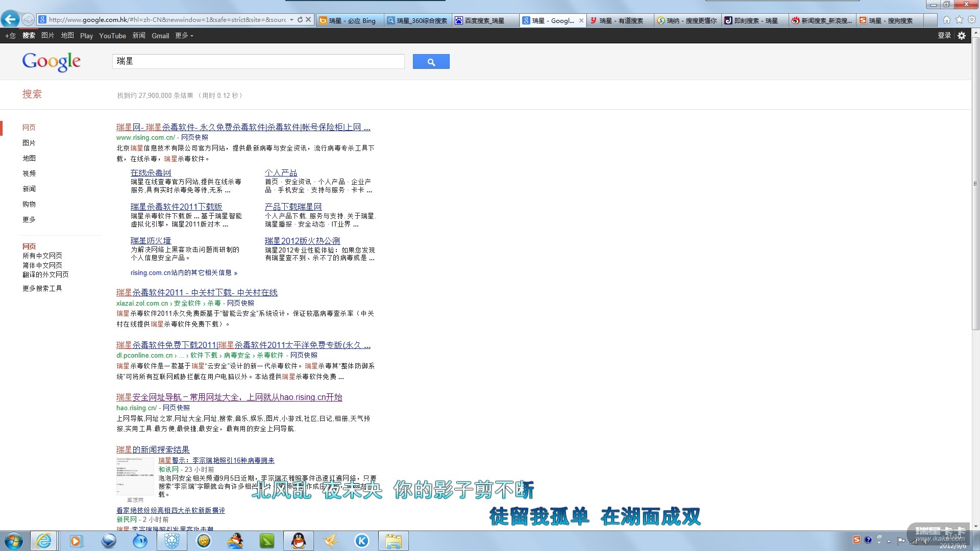Click the browser back arrow button
980x551 pixels.
(x=10, y=20)
